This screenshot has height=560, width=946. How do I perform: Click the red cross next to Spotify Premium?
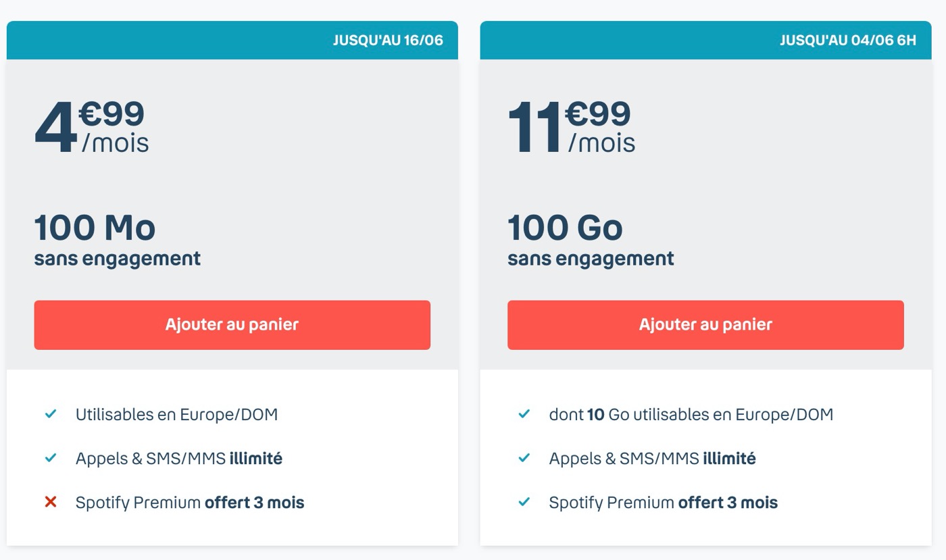(51, 502)
